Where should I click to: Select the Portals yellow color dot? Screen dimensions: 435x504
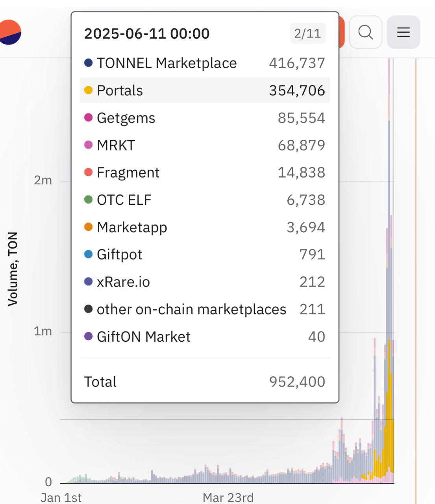[89, 90]
